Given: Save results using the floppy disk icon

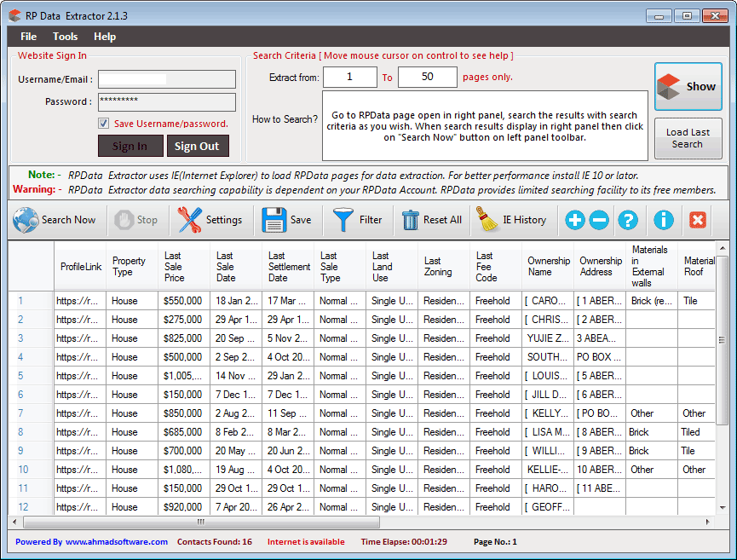Looking at the screenshot, I should click(274, 220).
